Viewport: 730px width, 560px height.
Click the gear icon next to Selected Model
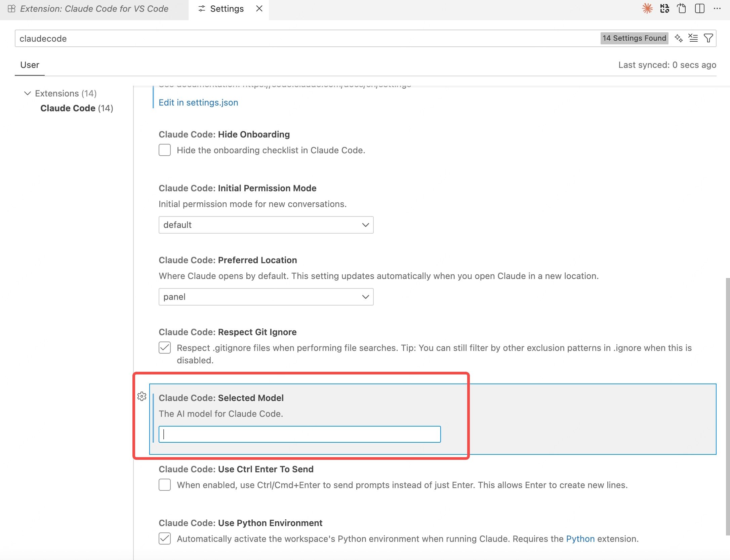point(142,396)
